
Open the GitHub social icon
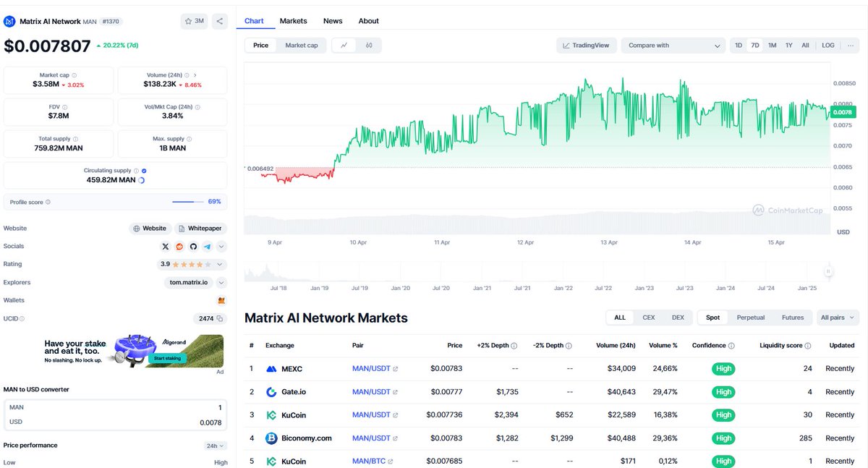pyautogui.click(x=193, y=247)
